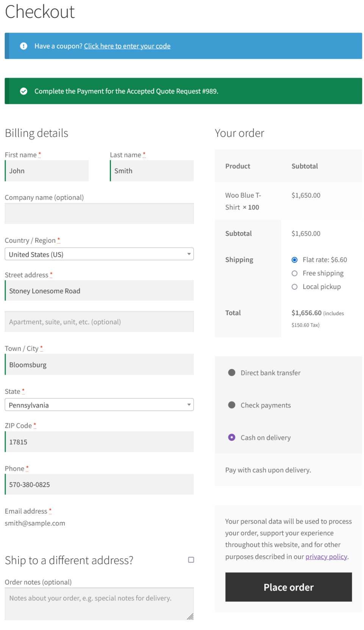Viewport: 364px width, 630px height.
Task: Pick Direct bank transfer payment
Action: pos(232,373)
